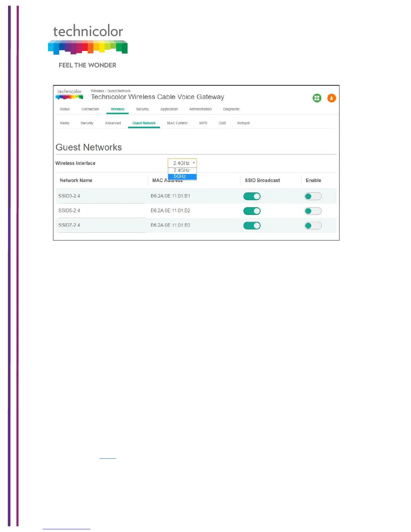The width and height of the screenshot is (411, 532).
Task: Switch to the WPS tab
Action: [x=203, y=123]
